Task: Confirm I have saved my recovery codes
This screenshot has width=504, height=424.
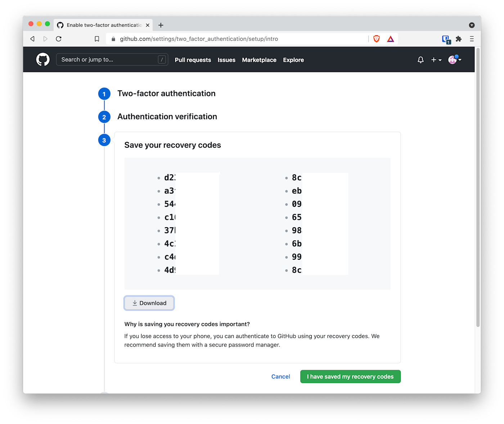Action: [x=350, y=376]
